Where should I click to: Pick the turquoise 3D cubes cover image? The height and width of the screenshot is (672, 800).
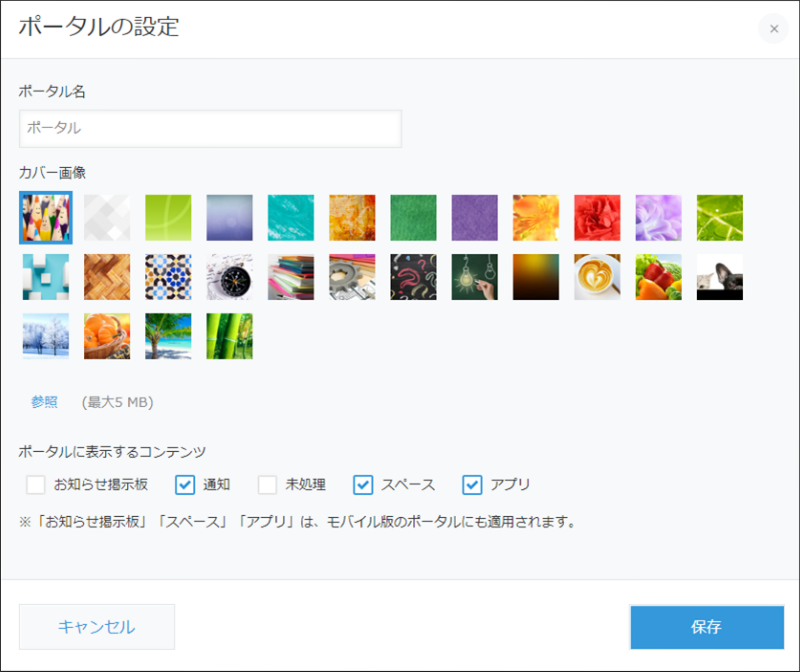click(46, 277)
